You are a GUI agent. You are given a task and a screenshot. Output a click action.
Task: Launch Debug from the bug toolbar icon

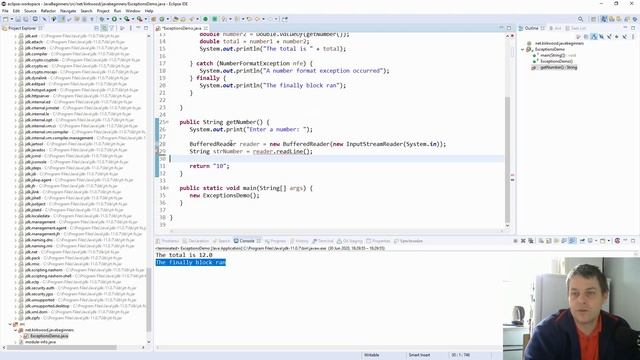click(102, 19)
